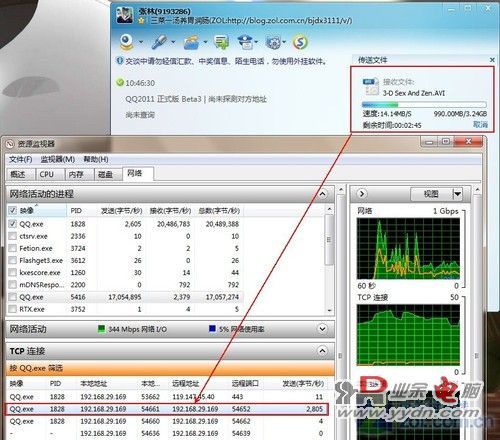Open the 视图 dropdown arrow
Screen dimensions: 500x440
(458, 194)
